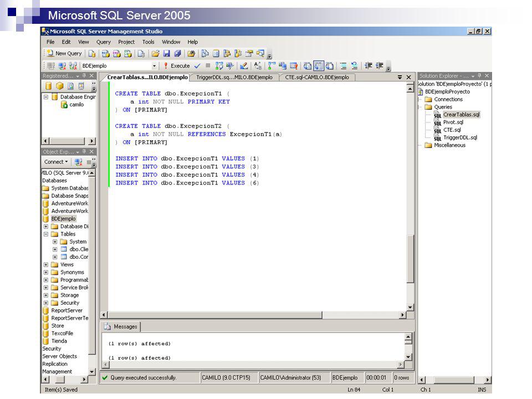Click the Save All icon
The image size is (532, 399).
click(177, 53)
